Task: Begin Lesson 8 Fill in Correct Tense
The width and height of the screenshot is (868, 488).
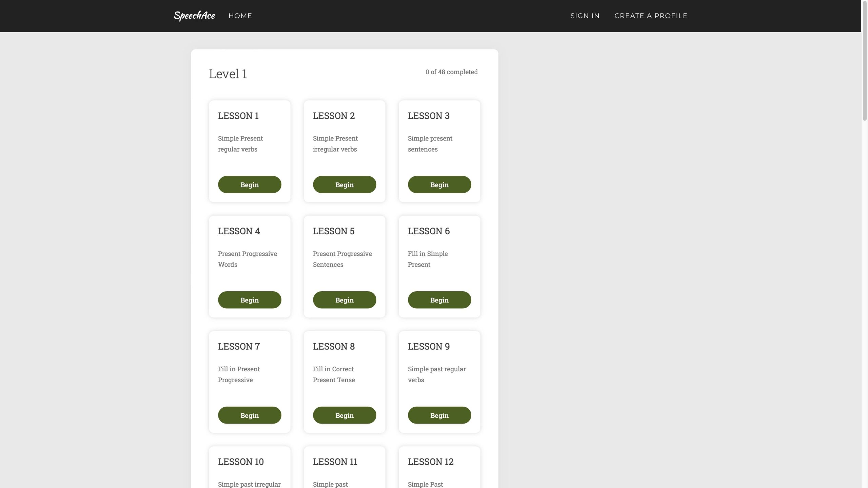Action: 344,415
